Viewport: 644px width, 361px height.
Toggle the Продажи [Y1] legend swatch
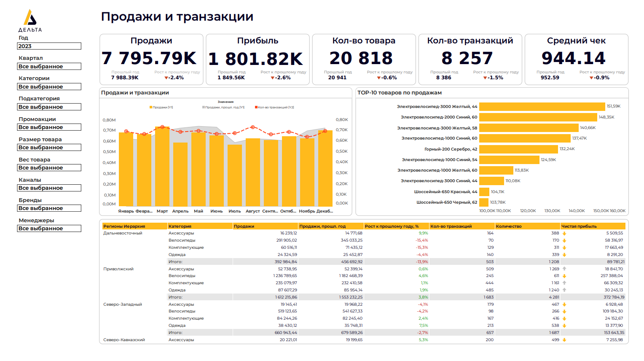151,107
